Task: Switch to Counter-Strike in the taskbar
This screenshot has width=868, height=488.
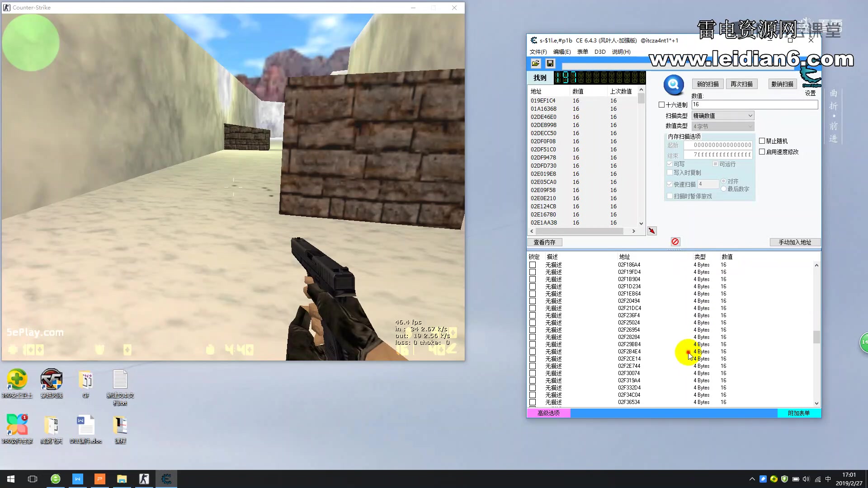Action: point(144,479)
